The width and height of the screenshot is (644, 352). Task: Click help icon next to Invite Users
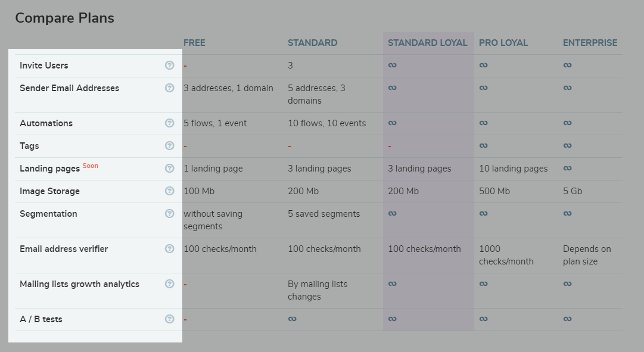click(x=169, y=66)
